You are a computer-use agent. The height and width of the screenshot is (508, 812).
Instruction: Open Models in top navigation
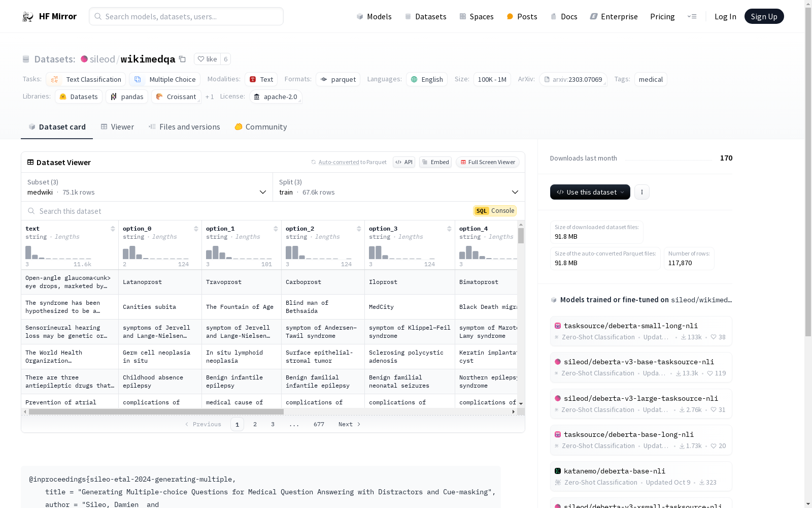pos(374,16)
